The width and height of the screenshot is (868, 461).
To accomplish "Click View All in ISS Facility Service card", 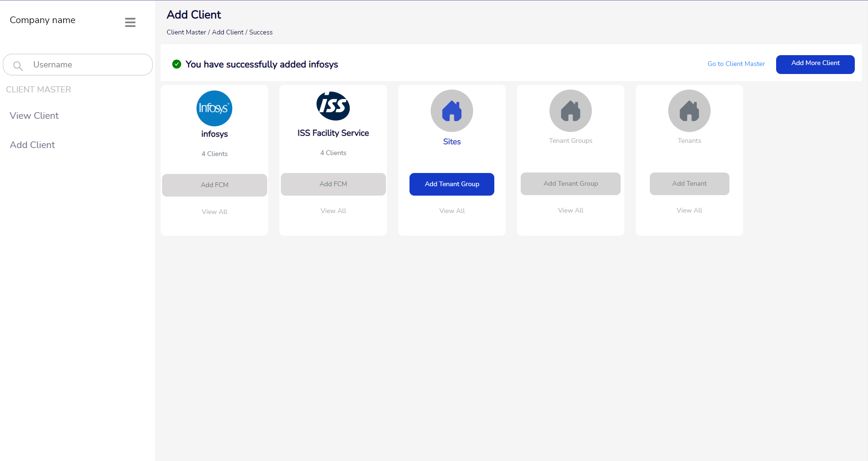I will coord(333,211).
